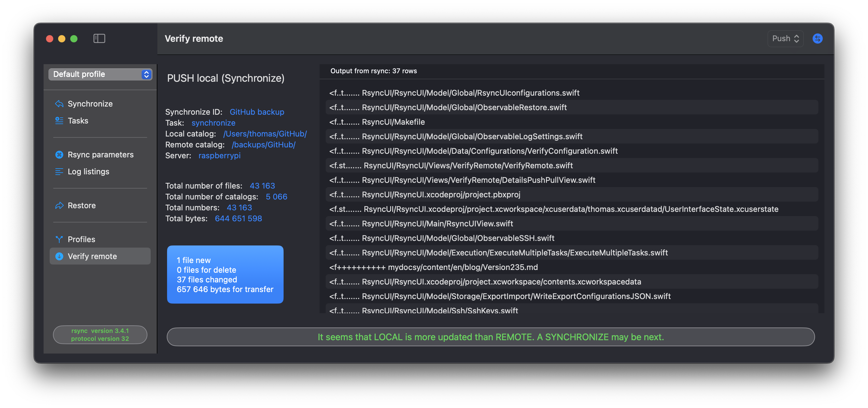Click the Verify remote sidebar icon
The image size is (868, 408).
tap(59, 256)
